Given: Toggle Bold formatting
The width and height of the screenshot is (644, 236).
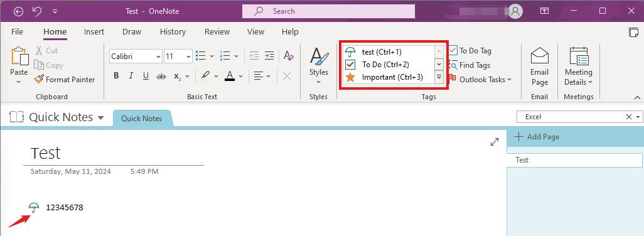Looking at the screenshot, I should coord(116,76).
